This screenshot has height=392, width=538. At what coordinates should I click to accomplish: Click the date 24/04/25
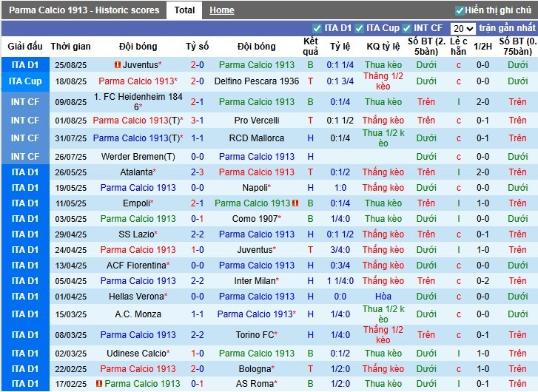coord(71,250)
